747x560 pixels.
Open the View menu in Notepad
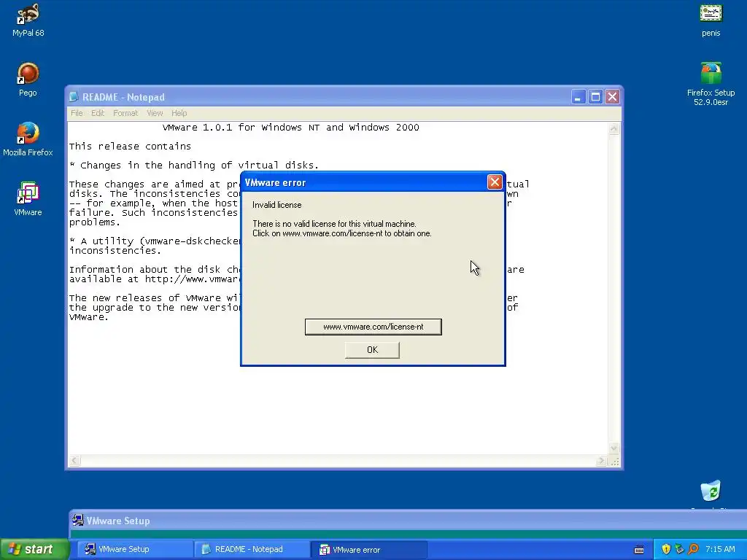click(x=155, y=113)
